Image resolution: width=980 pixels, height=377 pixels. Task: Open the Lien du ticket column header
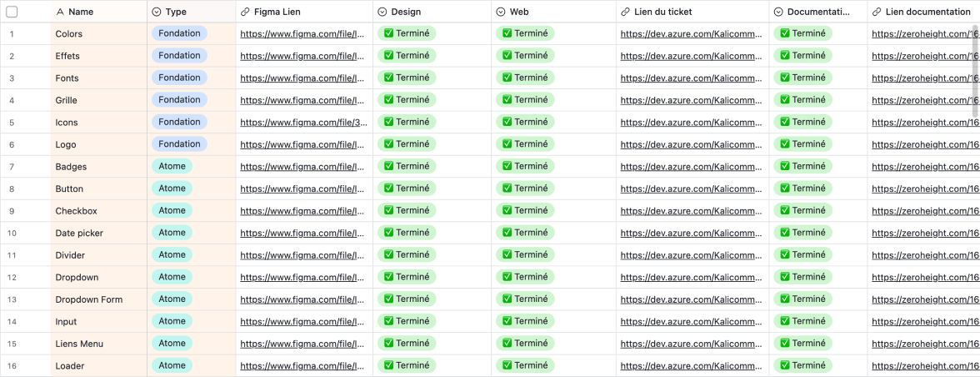pos(692,12)
